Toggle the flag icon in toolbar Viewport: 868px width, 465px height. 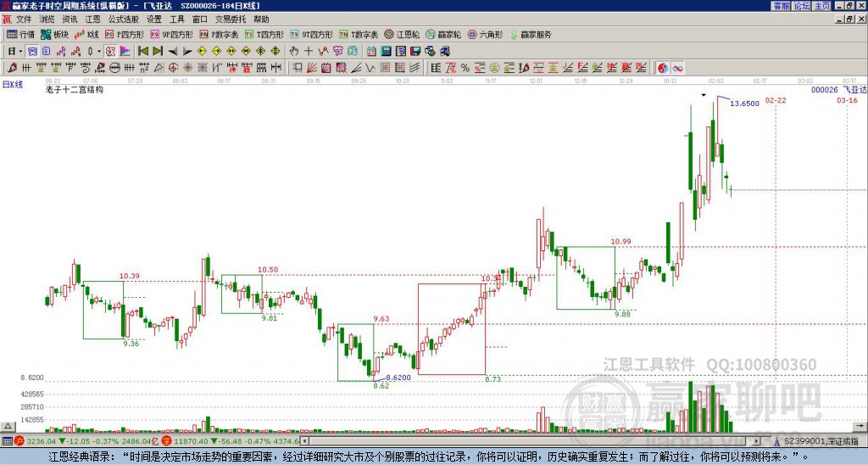pos(125,51)
